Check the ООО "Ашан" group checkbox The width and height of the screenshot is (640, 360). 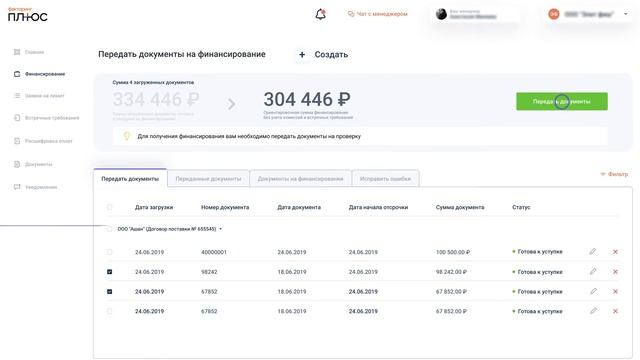(x=109, y=229)
